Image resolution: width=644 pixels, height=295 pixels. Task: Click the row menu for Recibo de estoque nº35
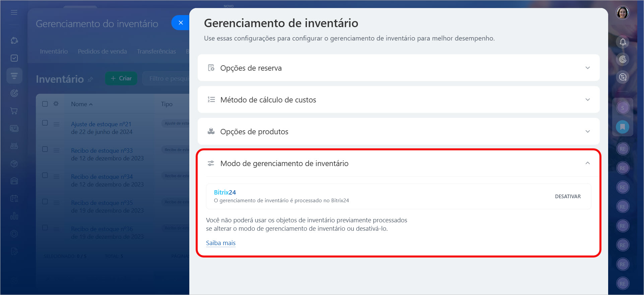point(56,203)
